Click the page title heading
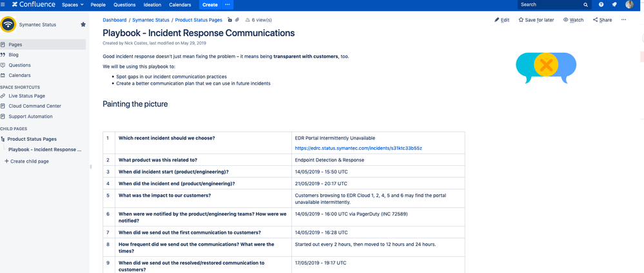 [x=199, y=33]
